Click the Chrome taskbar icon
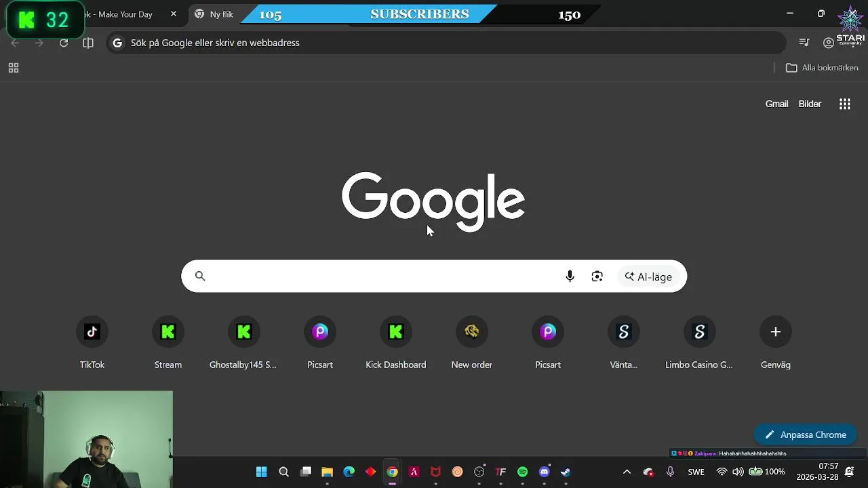 click(392, 472)
